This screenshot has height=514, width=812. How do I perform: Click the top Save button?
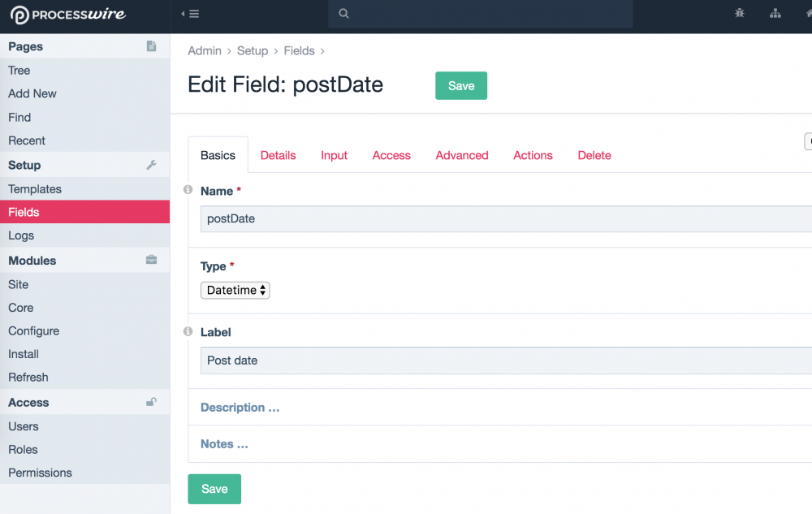460,86
